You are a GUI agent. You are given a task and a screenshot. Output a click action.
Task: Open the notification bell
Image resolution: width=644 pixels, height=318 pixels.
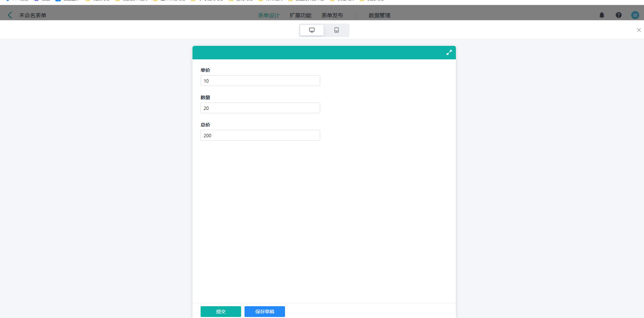[602, 15]
